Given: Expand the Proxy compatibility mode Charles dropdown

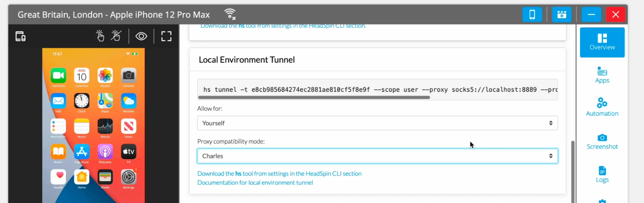Looking at the screenshot, I should [377, 156].
